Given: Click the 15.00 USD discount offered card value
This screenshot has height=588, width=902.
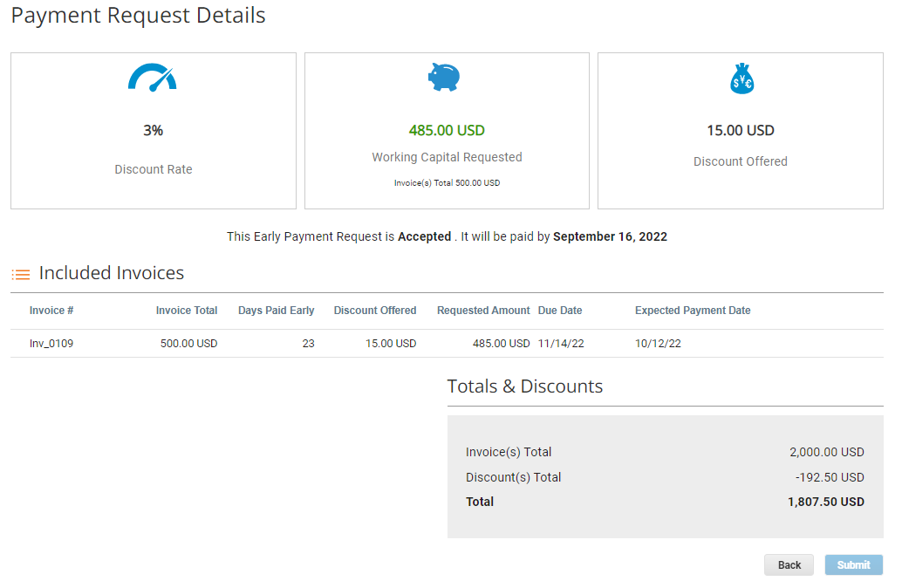Looking at the screenshot, I should 741,131.
